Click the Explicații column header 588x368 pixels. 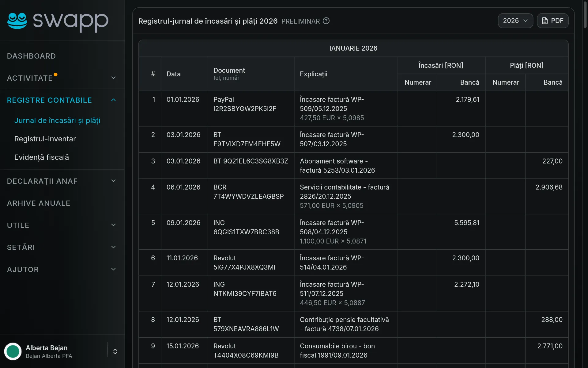tap(313, 74)
